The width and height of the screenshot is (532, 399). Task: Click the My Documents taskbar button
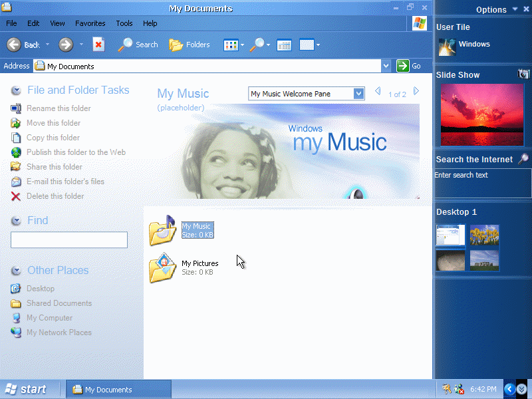pos(118,390)
